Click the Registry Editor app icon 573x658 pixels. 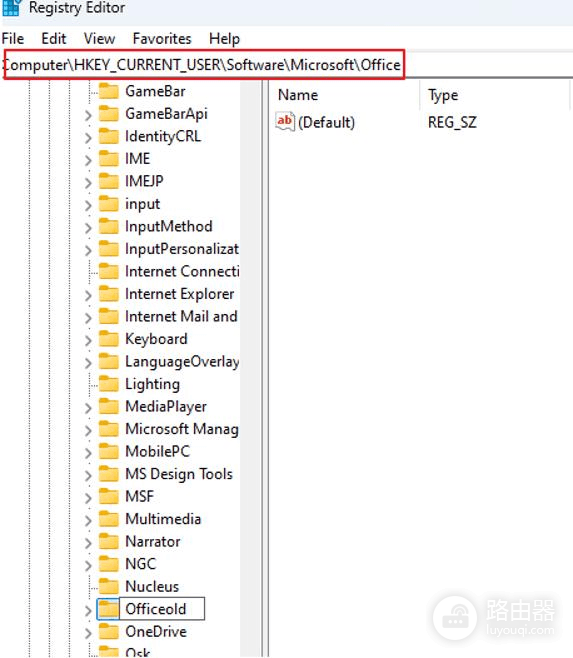click(11, 8)
